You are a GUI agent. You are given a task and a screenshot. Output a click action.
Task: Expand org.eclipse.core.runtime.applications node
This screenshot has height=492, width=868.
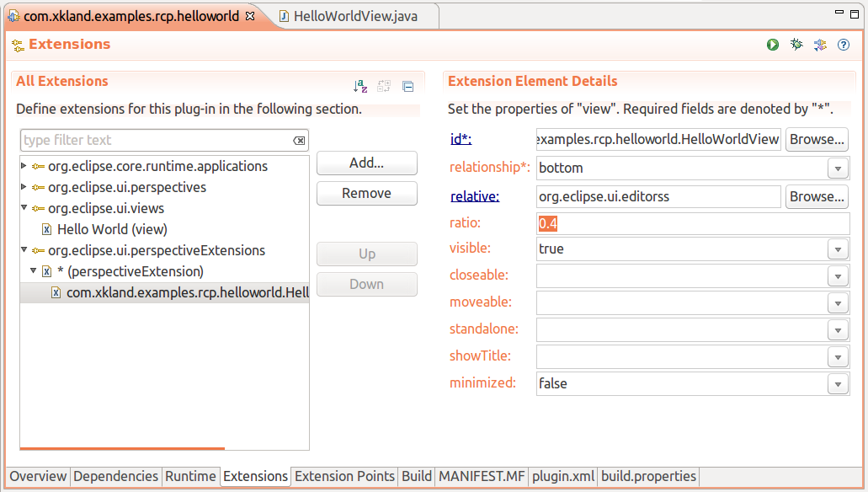click(x=24, y=166)
